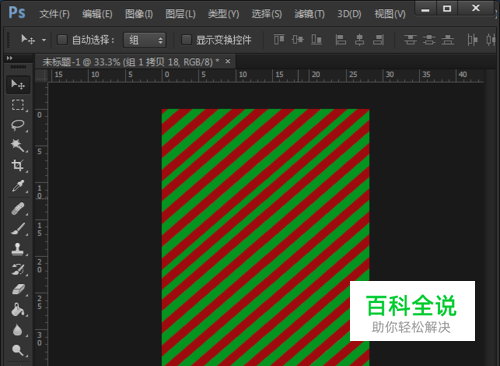The width and height of the screenshot is (500, 366).
Task: Click align horizontal centers icon
Action: (x=359, y=40)
